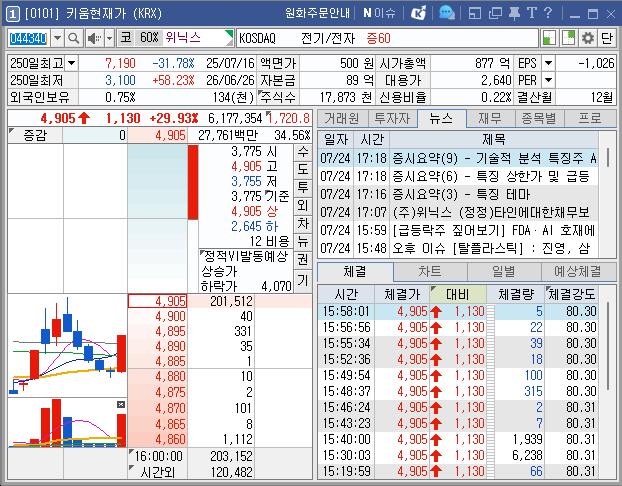
Task: Click the 뉴 side button
Action: coord(303,241)
